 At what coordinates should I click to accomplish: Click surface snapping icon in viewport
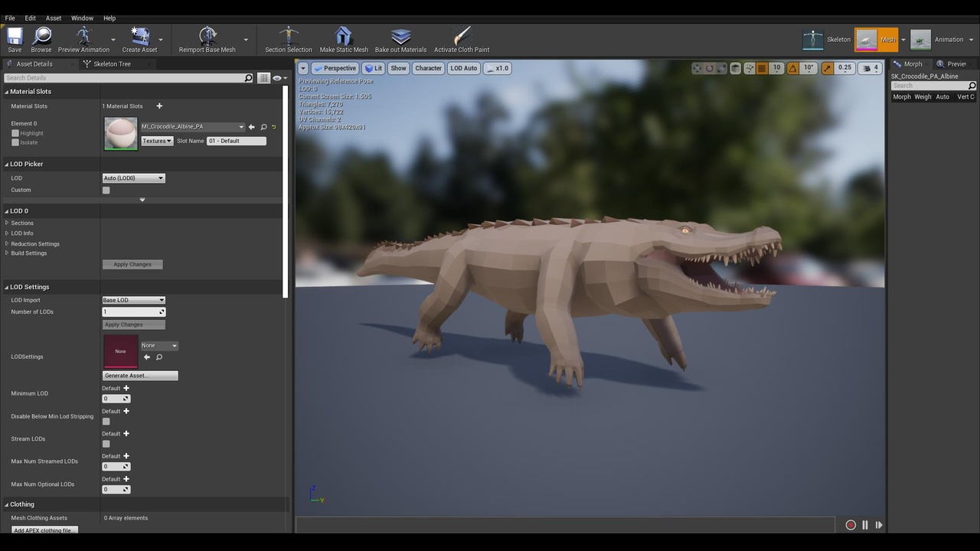click(750, 68)
